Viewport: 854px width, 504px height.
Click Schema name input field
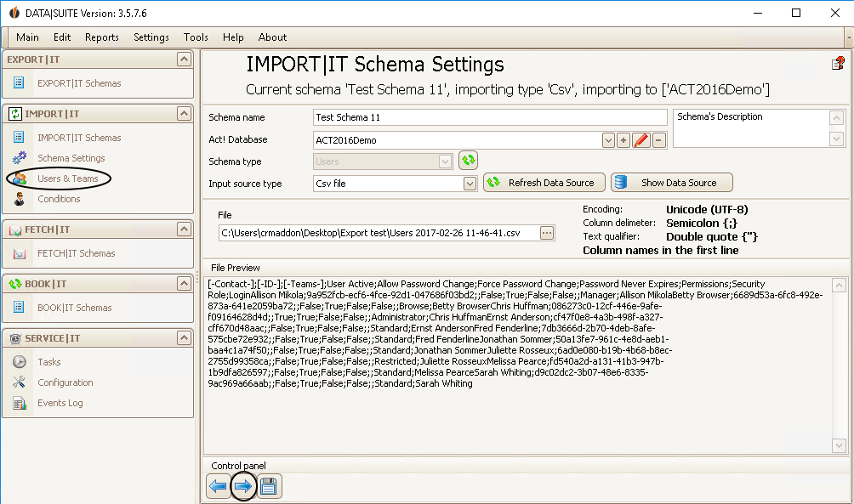click(x=490, y=117)
